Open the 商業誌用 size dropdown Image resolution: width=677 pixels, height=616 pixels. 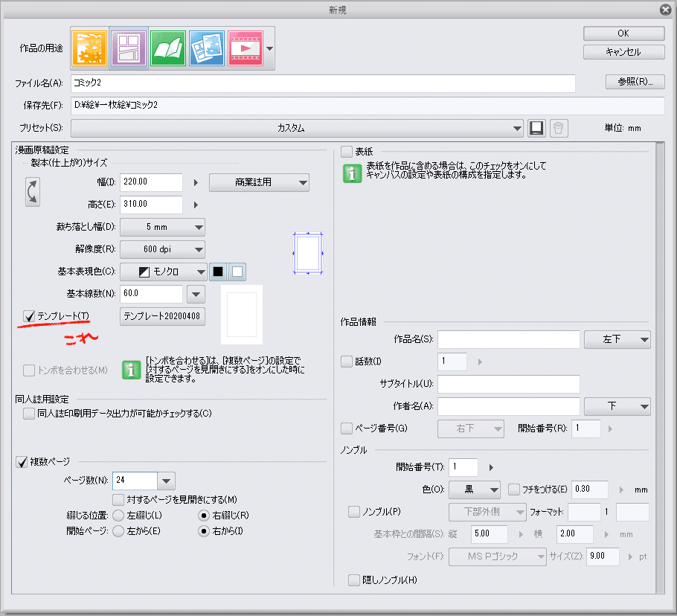tap(259, 182)
